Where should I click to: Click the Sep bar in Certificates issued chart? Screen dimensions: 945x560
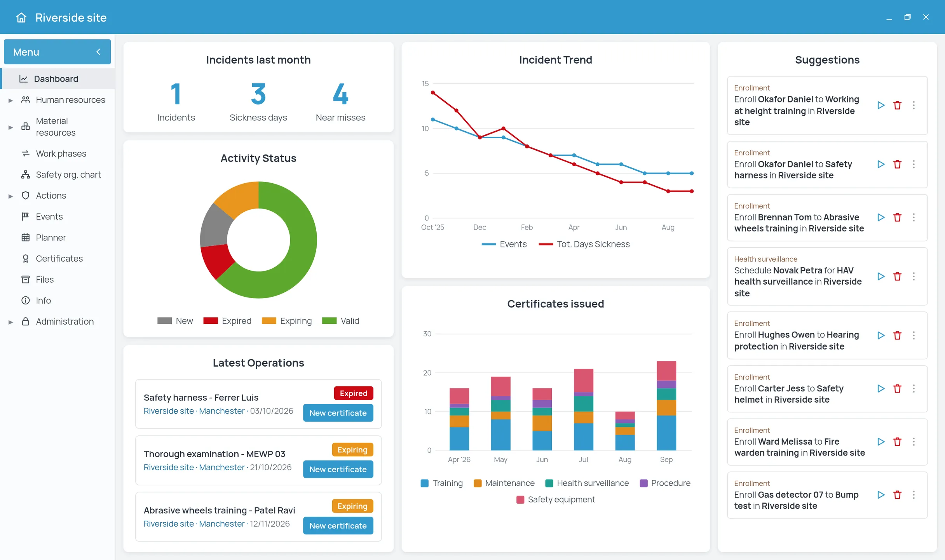[x=666, y=406]
